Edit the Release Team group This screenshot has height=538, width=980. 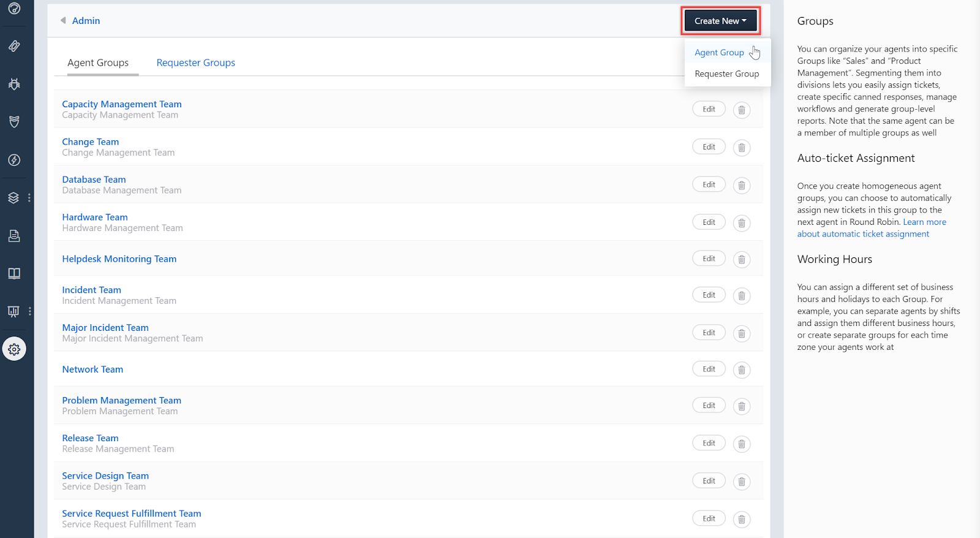709,443
